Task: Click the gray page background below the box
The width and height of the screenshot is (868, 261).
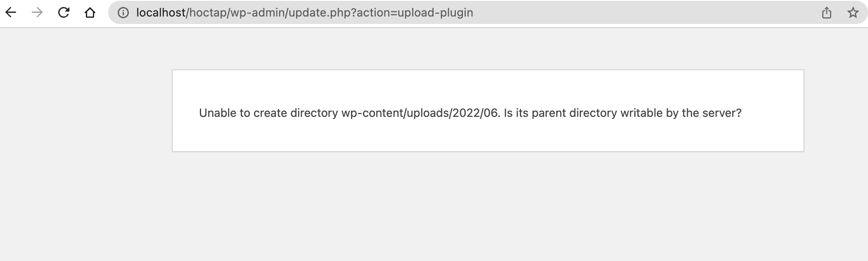Action: point(487,206)
